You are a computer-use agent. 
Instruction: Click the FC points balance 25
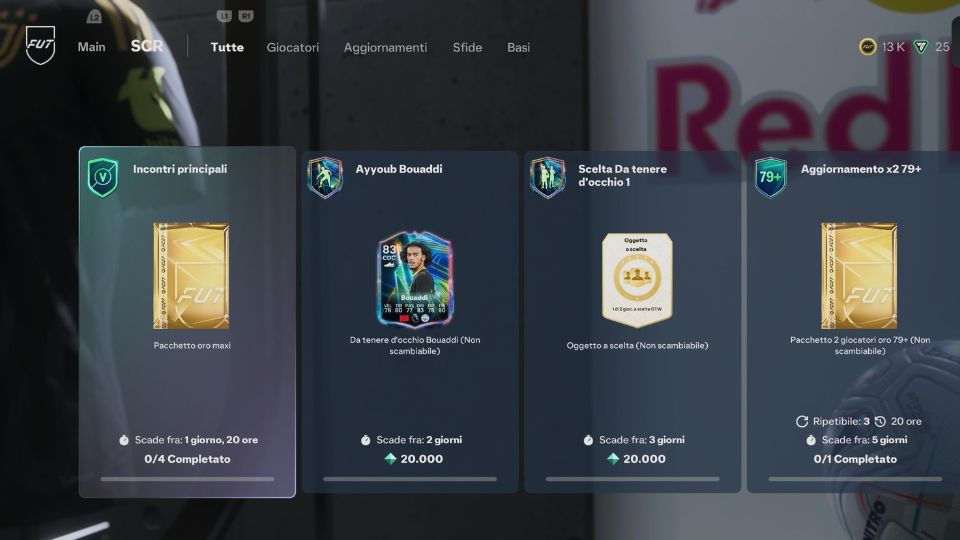tap(942, 47)
